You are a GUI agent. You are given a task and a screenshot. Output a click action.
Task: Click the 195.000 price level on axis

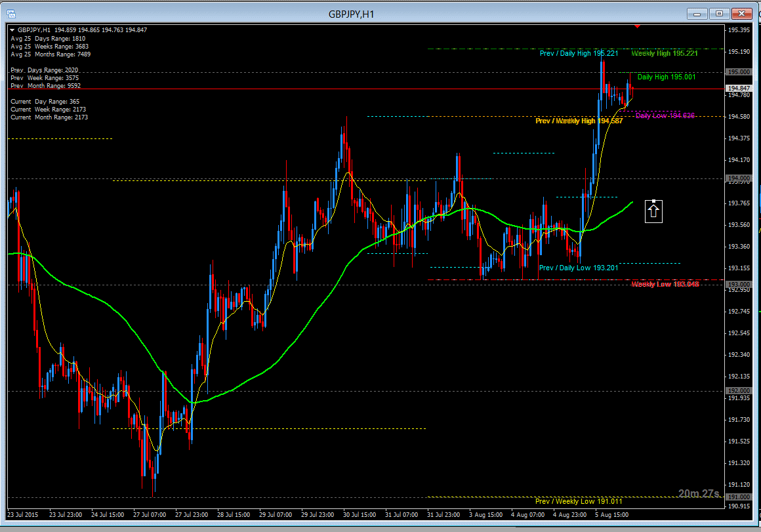pyautogui.click(x=739, y=72)
